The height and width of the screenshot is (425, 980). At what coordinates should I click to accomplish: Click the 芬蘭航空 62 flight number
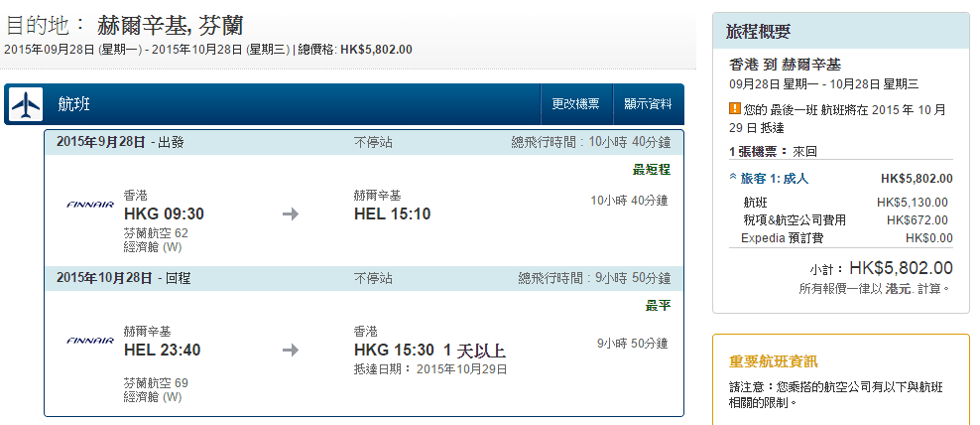point(156,232)
